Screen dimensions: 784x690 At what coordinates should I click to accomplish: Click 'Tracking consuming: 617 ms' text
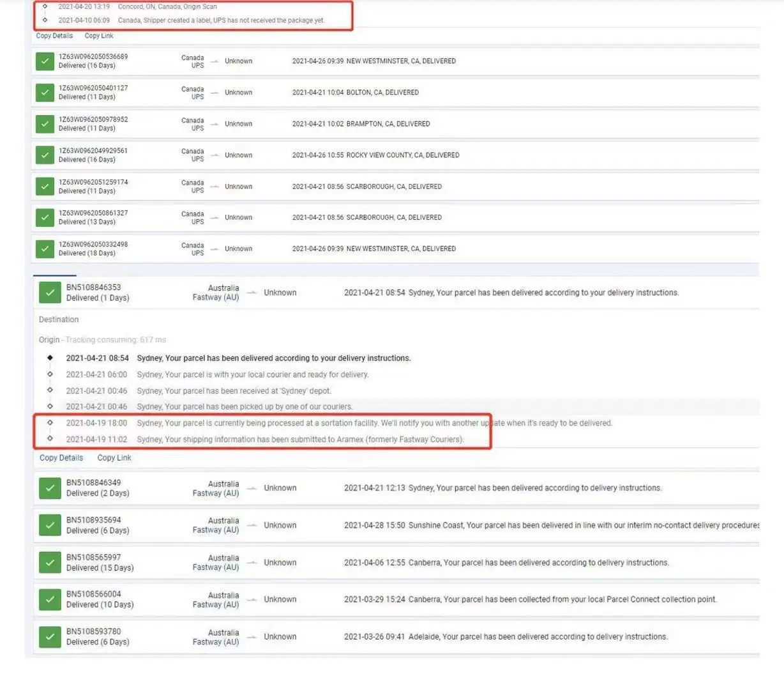coord(116,340)
